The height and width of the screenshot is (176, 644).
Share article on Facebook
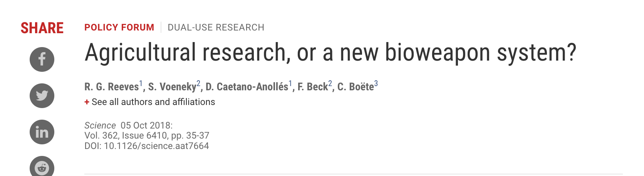[42, 59]
